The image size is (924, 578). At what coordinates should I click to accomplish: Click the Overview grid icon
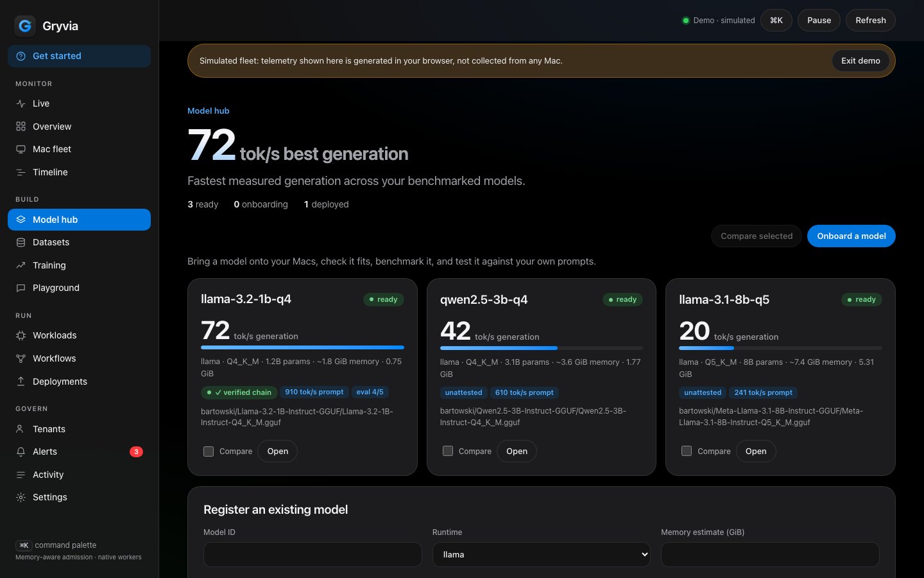(21, 127)
